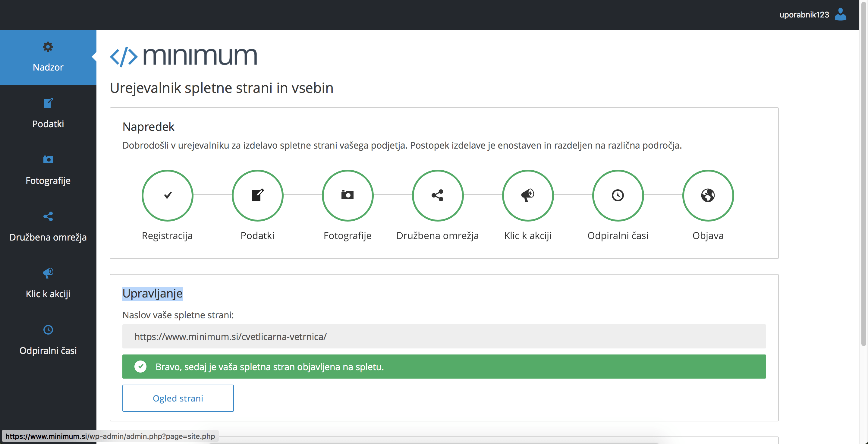This screenshot has width=868, height=444.
Task: Click the Fotografije step label under progress
Action: pyautogui.click(x=348, y=236)
